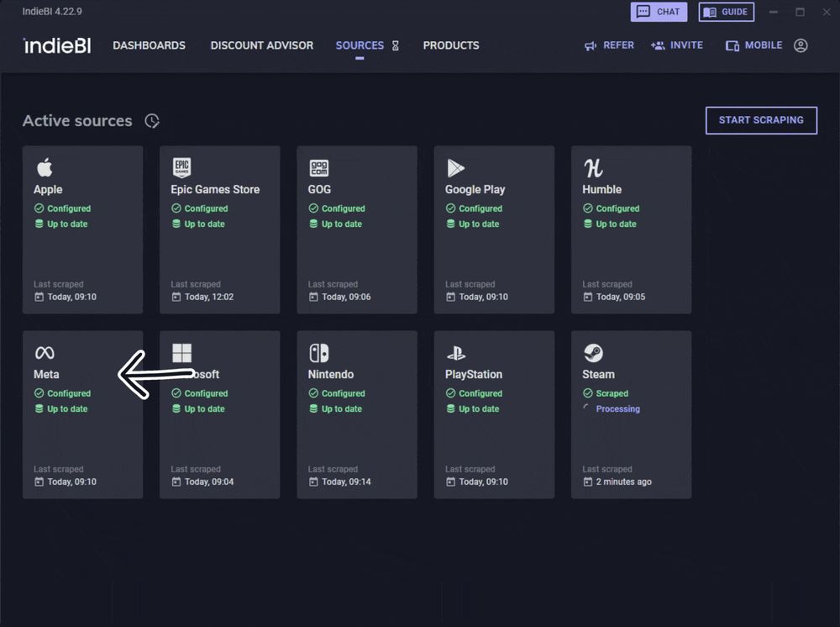Click the Humble logo icon
The height and width of the screenshot is (627, 840).
coord(593,168)
